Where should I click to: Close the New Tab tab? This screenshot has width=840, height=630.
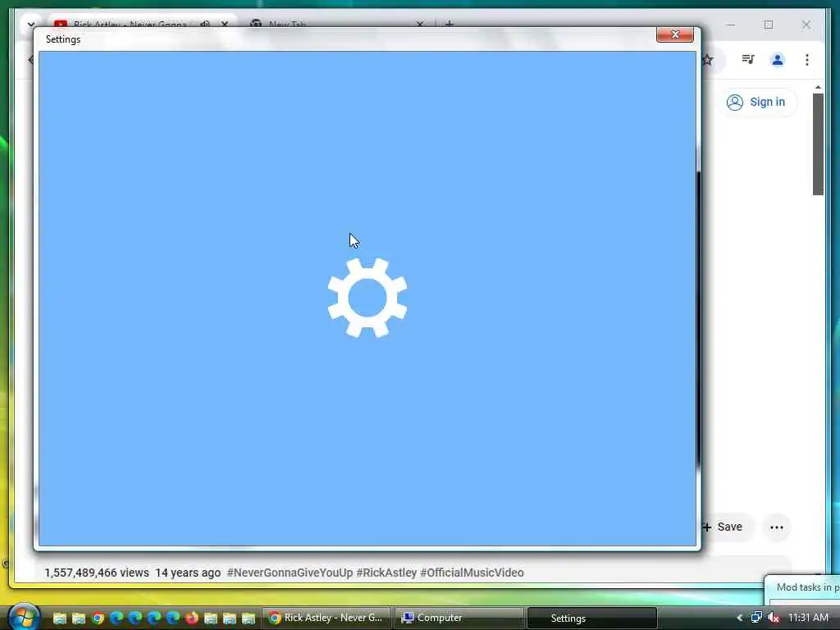click(419, 24)
